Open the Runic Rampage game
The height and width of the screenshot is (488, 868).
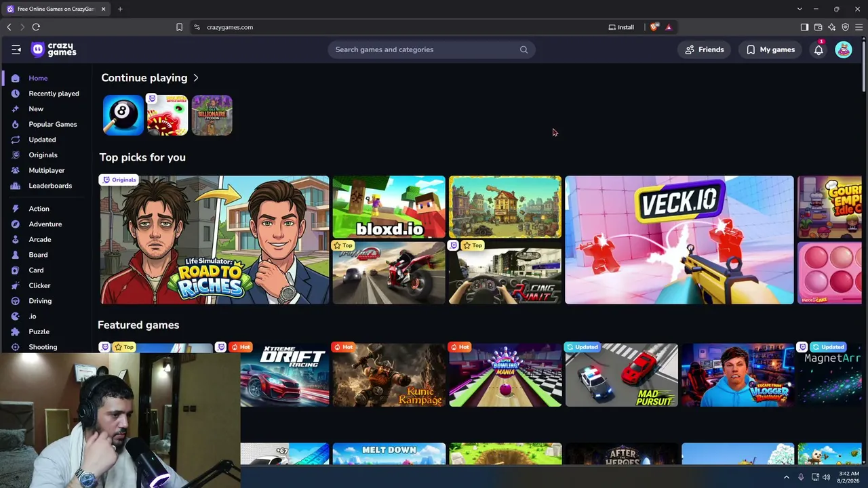pyautogui.click(x=389, y=375)
